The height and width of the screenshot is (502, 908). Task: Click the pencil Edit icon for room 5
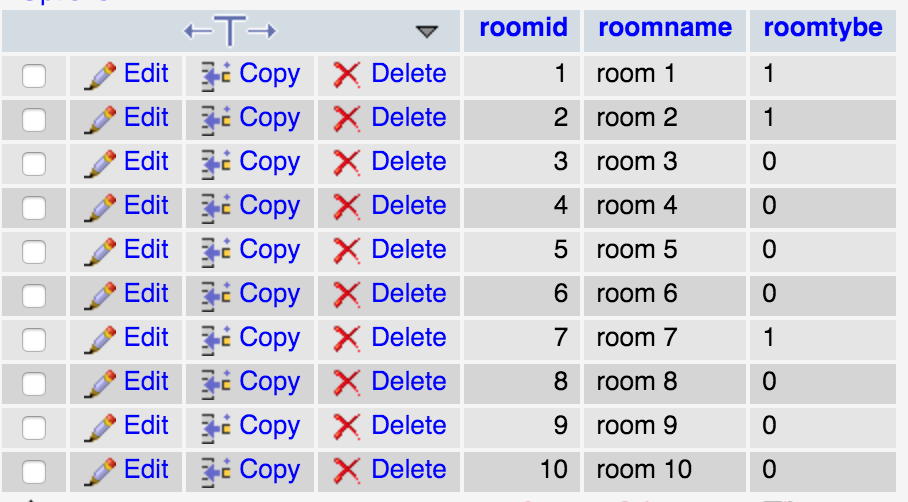click(100, 252)
